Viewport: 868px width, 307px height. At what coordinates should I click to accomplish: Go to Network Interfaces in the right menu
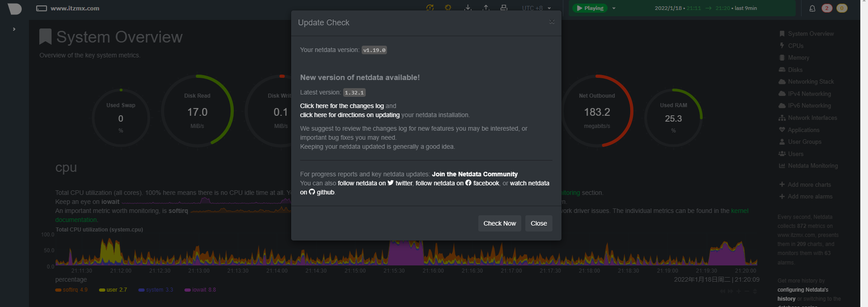[808, 118]
